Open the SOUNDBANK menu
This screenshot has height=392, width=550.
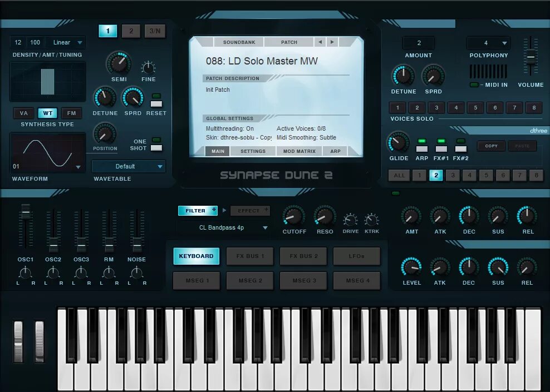pyautogui.click(x=239, y=42)
